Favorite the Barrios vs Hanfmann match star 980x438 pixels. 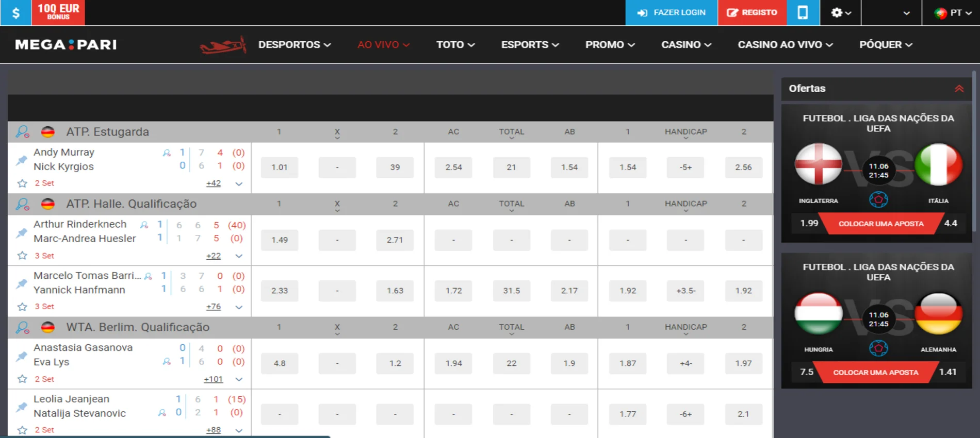[22, 307]
